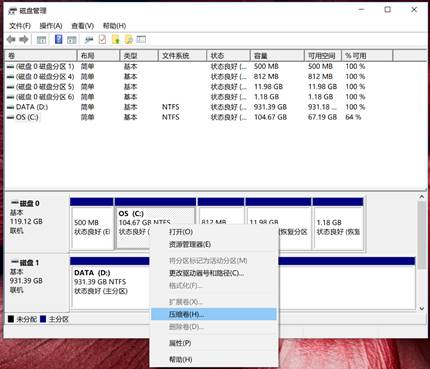This screenshot has height=369, width=430.
Task: Toggle the action pane icon right of Help
Action: 72,40
